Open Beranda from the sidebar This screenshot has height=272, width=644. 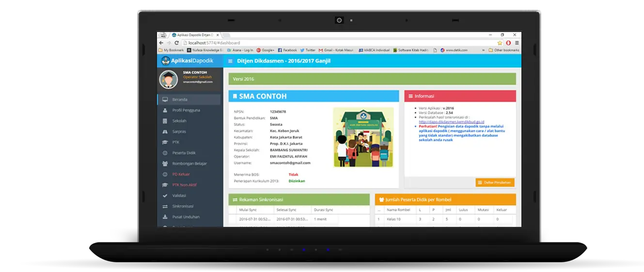point(179,99)
